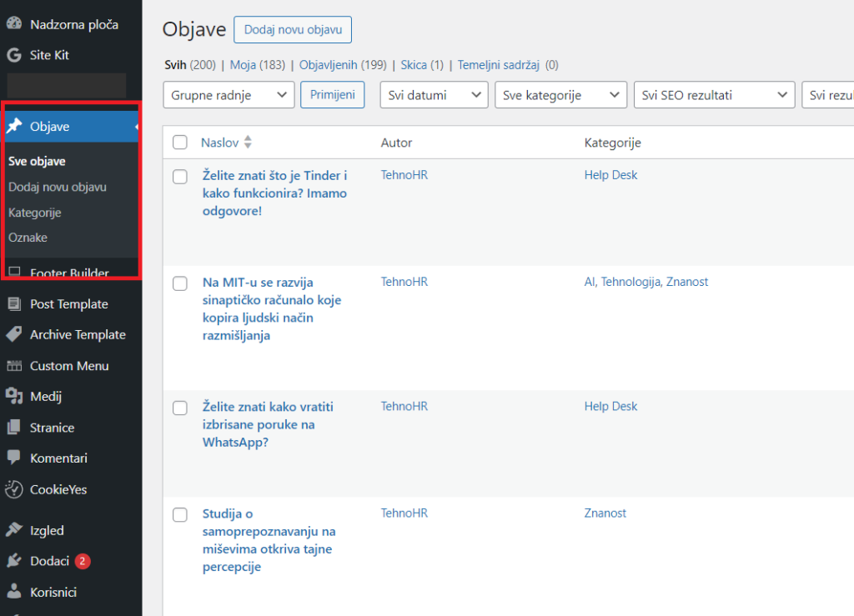Click the Korisnici user icon
This screenshot has width=854, height=616.
[x=13, y=592]
